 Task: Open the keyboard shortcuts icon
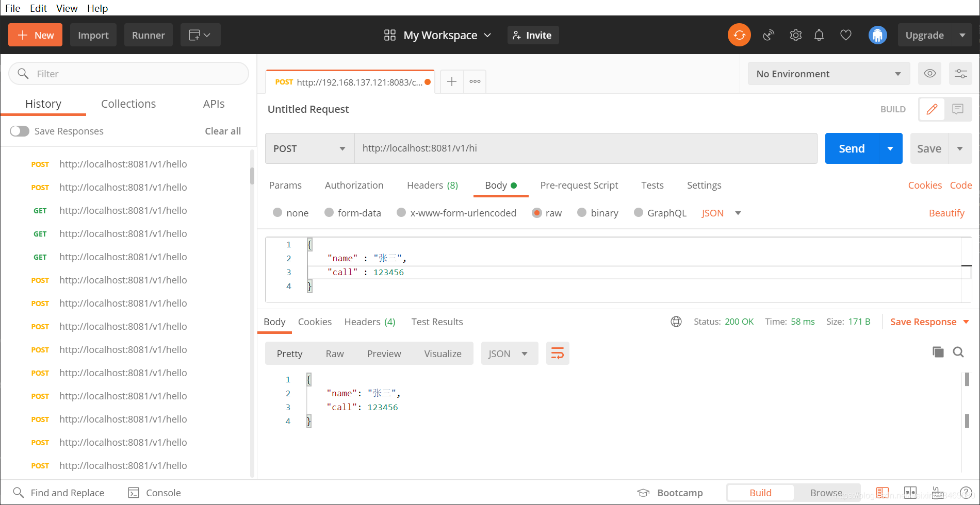coord(938,493)
